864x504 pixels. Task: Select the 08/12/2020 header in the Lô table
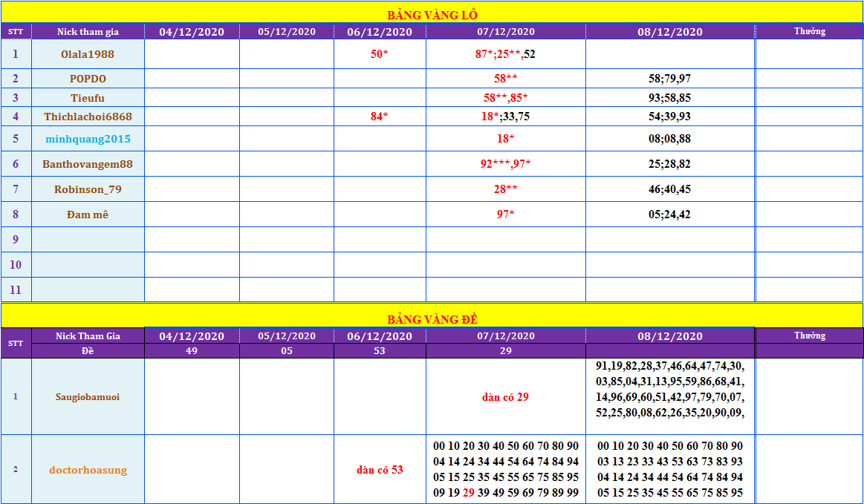[x=670, y=31]
